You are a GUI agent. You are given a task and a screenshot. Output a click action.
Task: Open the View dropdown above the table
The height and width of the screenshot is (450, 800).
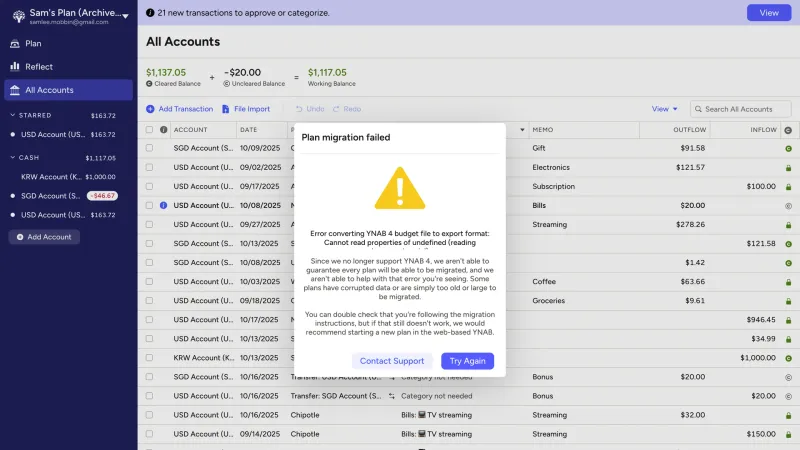pos(664,109)
